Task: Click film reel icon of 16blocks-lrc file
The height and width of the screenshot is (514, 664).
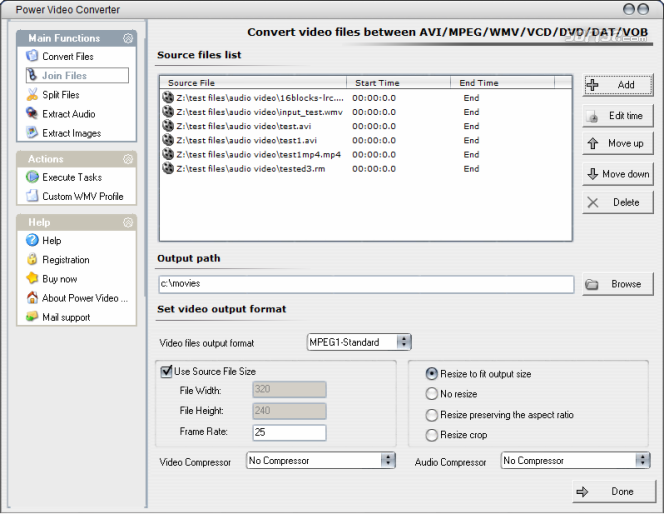Action: tap(168, 97)
